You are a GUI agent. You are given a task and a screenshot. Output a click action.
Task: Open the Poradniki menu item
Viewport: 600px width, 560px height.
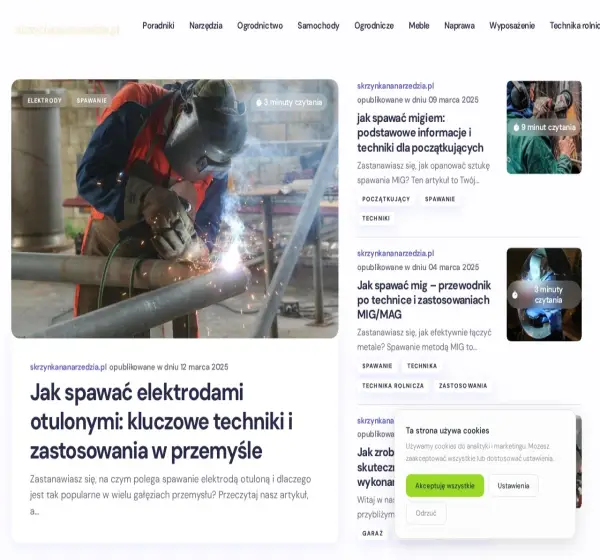(x=158, y=26)
